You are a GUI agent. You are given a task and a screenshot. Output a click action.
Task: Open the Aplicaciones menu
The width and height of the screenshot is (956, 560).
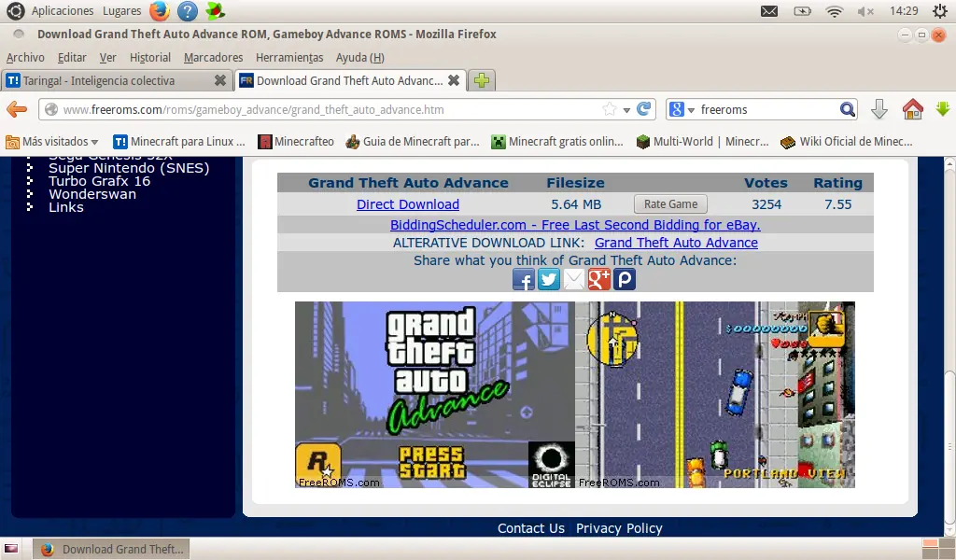click(63, 11)
